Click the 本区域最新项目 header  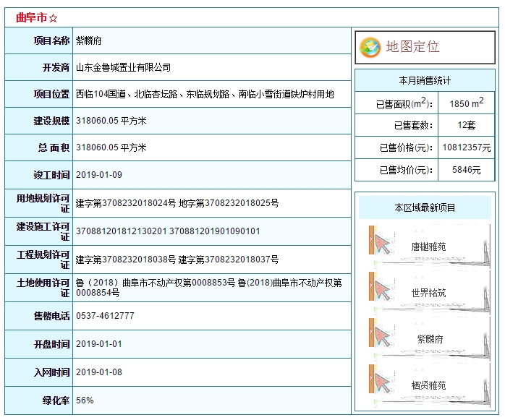[425, 208]
